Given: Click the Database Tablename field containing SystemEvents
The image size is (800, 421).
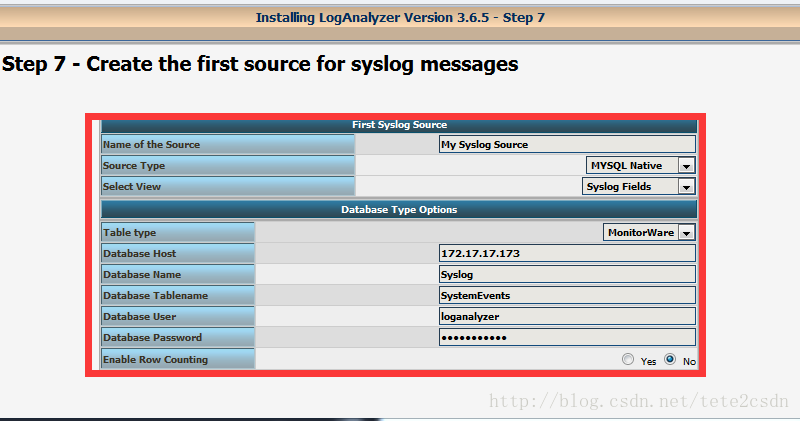Looking at the screenshot, I should (567, 295).
